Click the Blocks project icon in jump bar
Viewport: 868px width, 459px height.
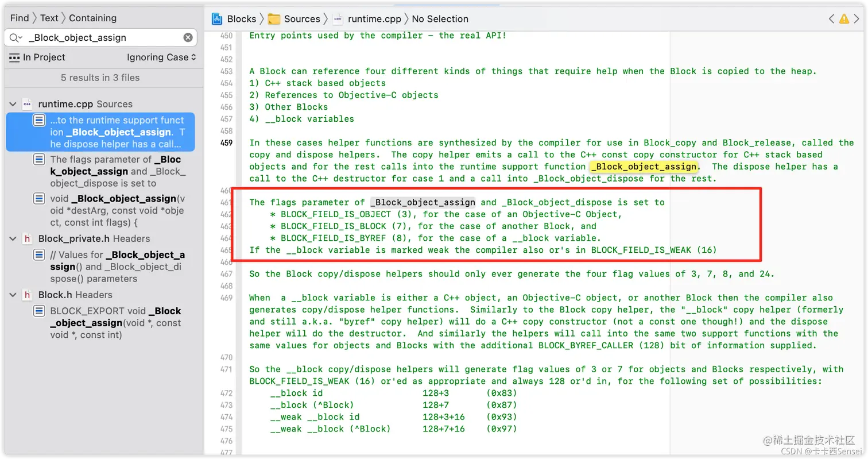pyautogui.click(x=217, y=19)
